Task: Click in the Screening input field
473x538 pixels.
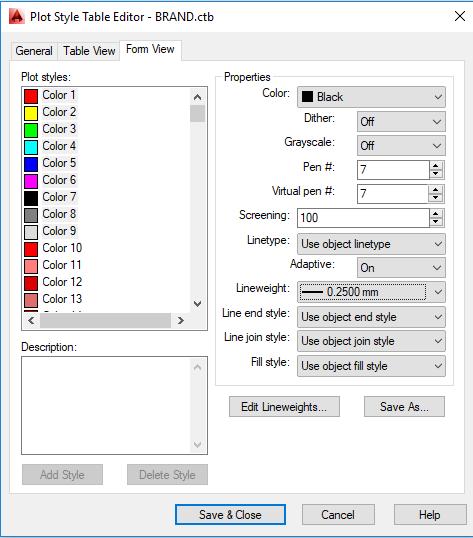Action: click(x=363, y=218)
